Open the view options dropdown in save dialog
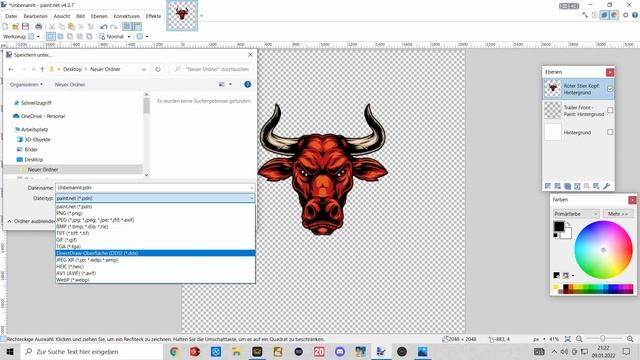This screenshot has height=360, width=640. click(231, 84)
